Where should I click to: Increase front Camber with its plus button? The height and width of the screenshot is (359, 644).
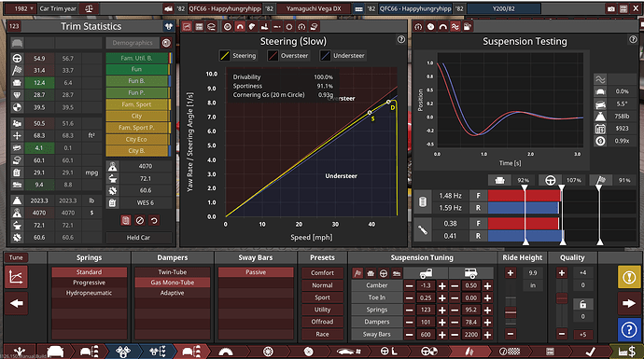coord(441,286)
